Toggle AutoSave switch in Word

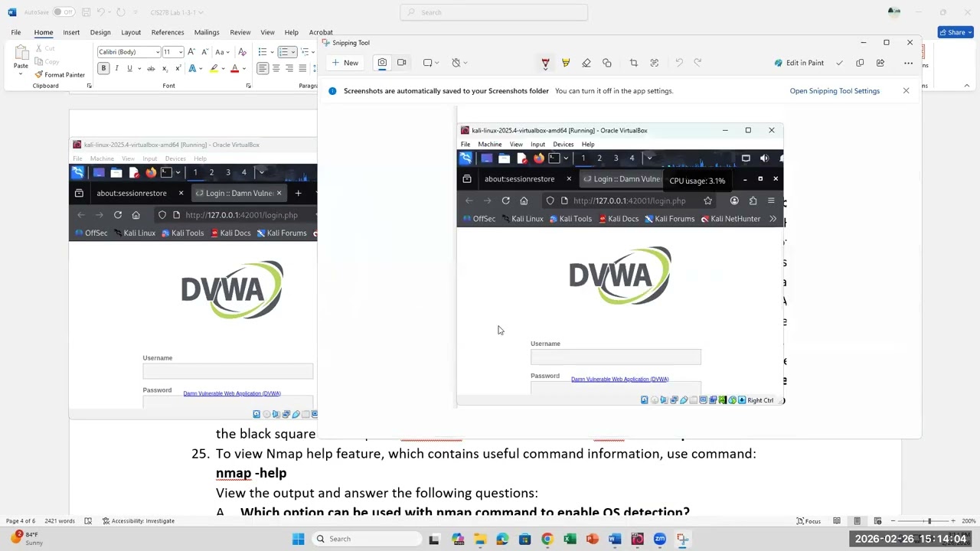point(63,12)
